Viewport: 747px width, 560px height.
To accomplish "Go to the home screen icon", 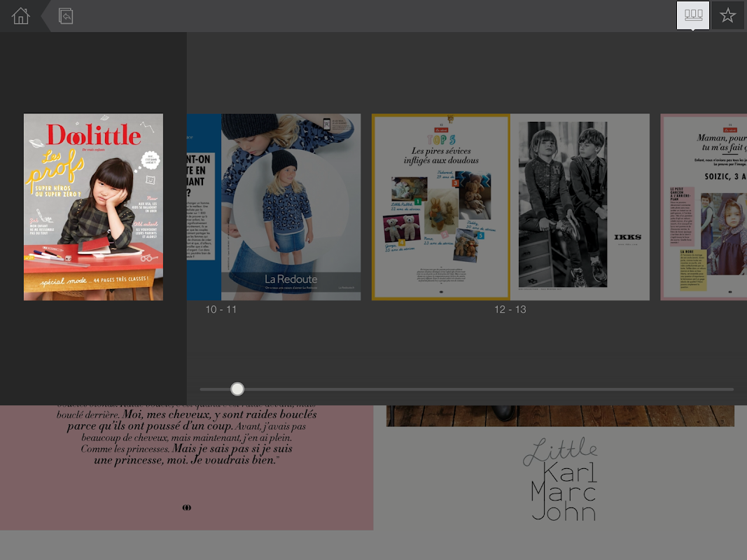I will click(20, 16).
